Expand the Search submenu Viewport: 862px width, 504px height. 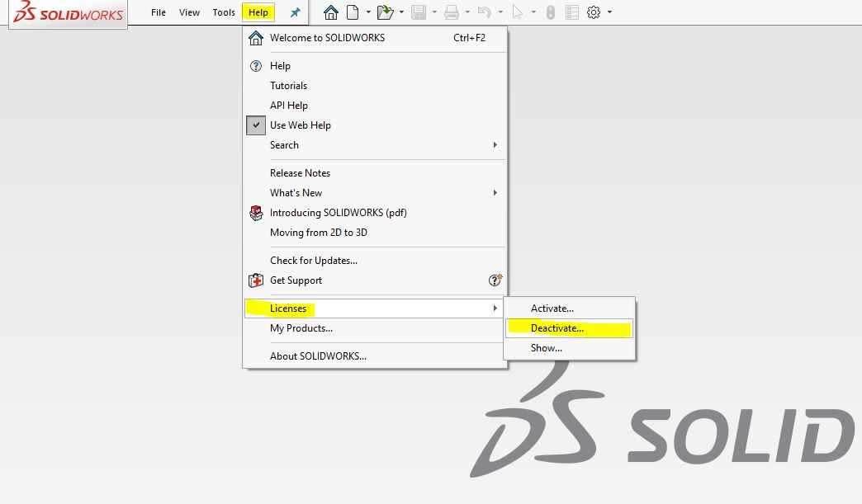pyautogui.click(x=284, y=145)
